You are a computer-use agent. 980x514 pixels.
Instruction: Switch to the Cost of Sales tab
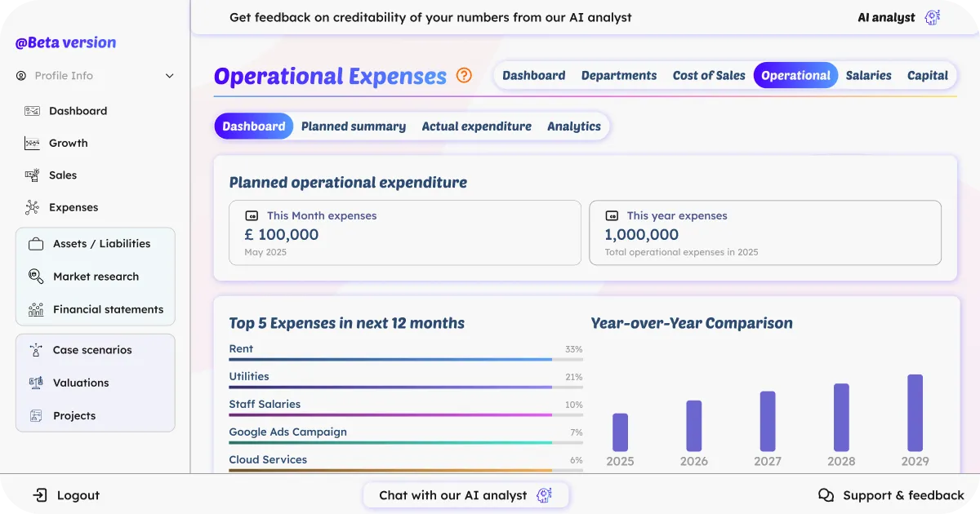pyautogui.click(x=709, y=76)
